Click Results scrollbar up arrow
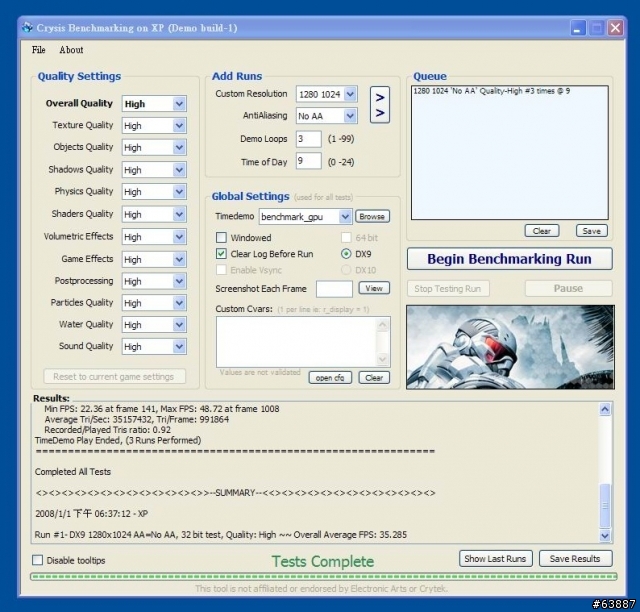The width and height of the screenshot is (640, 612). [x=605, y=409]
